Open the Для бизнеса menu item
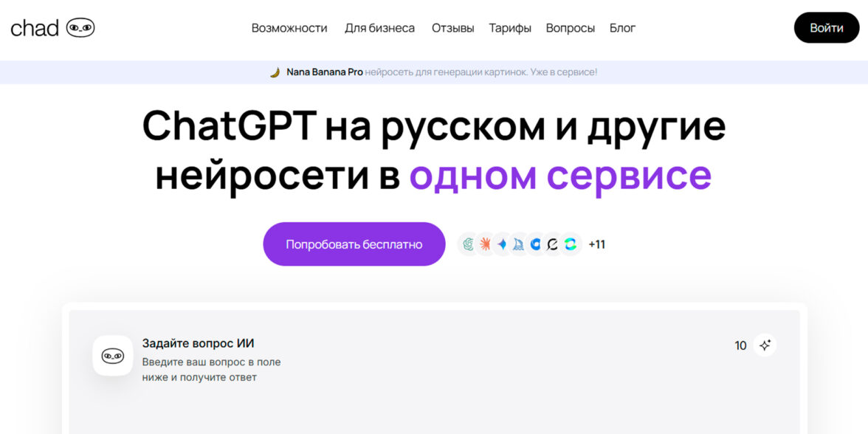 (379, 28)
